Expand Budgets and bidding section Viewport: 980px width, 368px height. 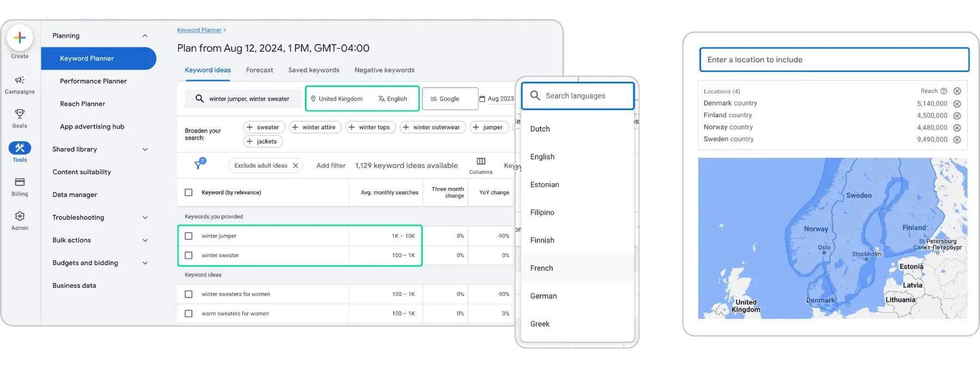145,263
